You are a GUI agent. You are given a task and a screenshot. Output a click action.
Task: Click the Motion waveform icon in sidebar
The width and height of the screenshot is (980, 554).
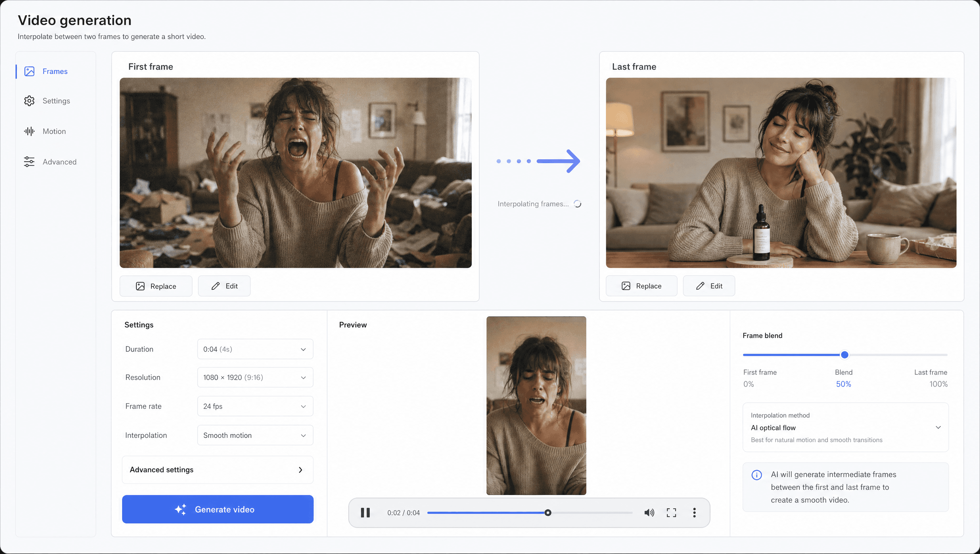click(x=29, y=131)
